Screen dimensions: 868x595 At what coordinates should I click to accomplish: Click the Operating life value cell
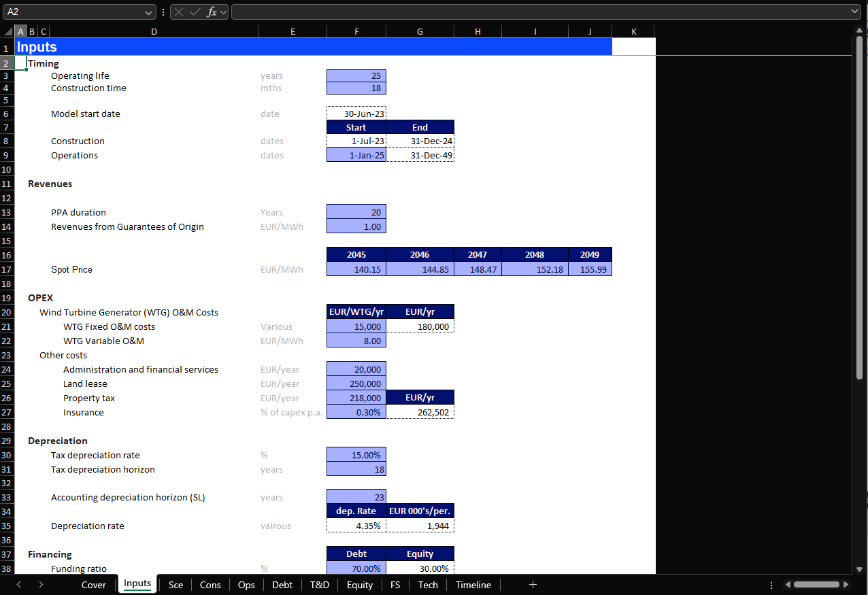(356, 76)
